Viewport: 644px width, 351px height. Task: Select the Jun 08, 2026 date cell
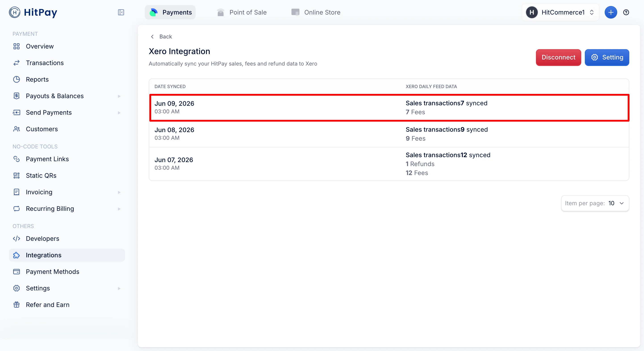pos(174,133)
